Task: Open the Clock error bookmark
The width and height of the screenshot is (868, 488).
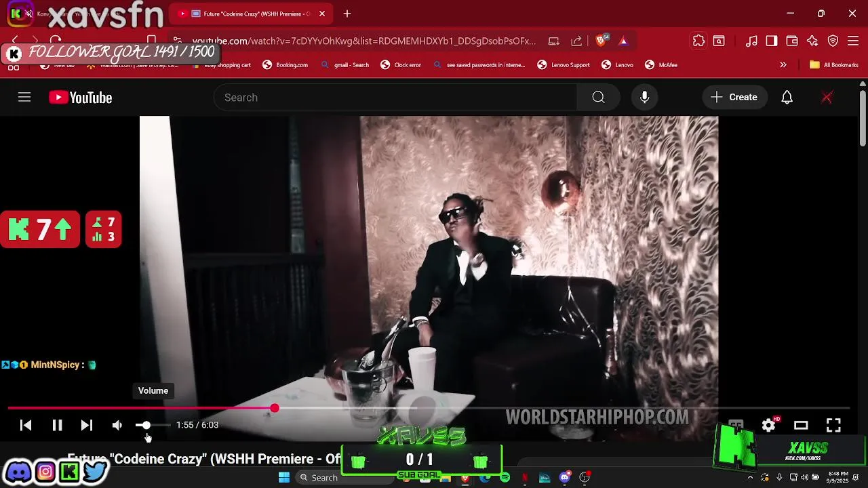Action: [x=401, y=65]
